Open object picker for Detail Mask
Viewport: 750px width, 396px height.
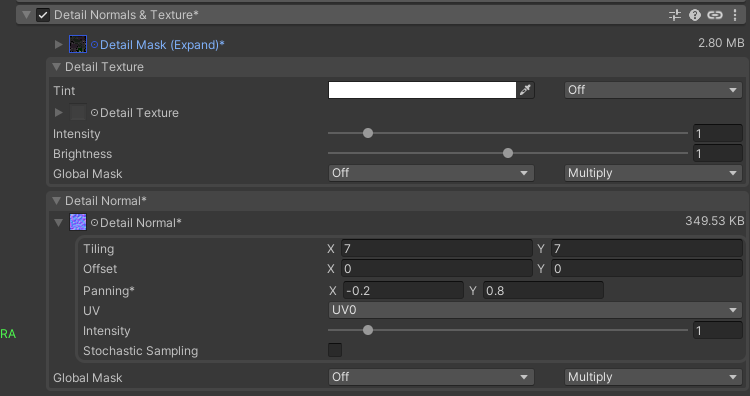(95, 44)
